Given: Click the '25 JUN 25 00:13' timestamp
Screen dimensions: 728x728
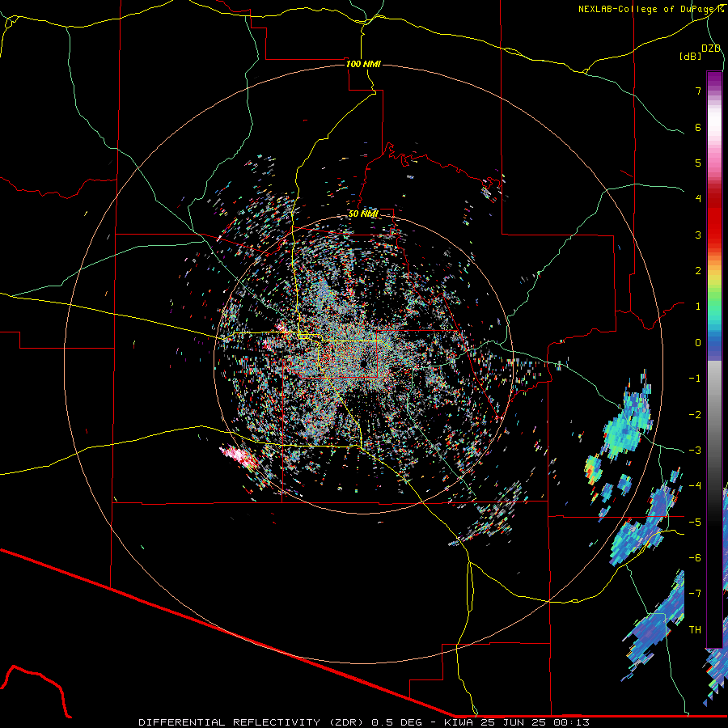Looking at the screenshot, I should 535,722.
